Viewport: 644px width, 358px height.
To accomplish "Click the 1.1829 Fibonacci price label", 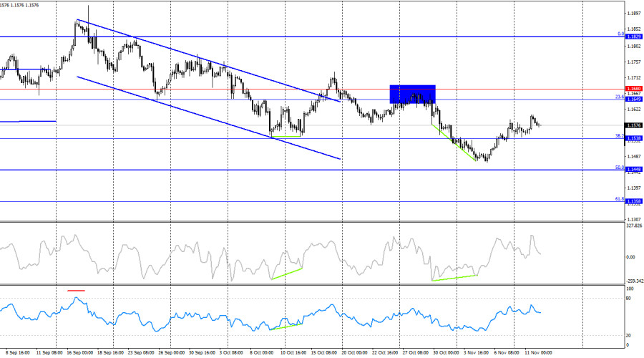I will [x=633, y=37].
